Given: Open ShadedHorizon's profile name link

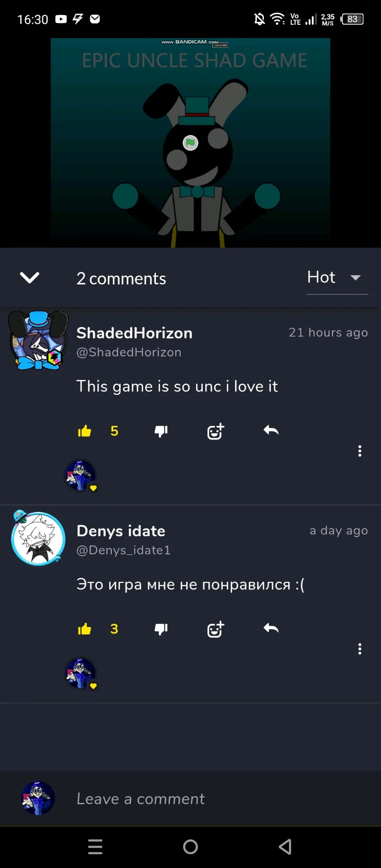Looking at the screenshot, I should pos(135,333).
